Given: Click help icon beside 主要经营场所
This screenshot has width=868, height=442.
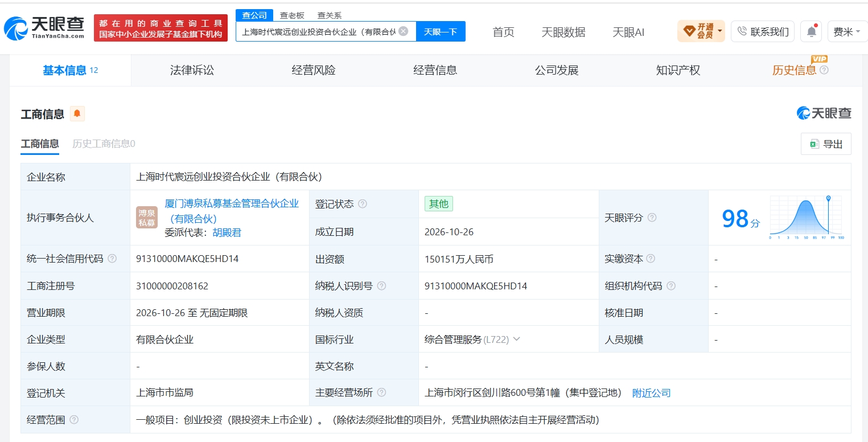Looking at the screenshot, I should 381,393.
